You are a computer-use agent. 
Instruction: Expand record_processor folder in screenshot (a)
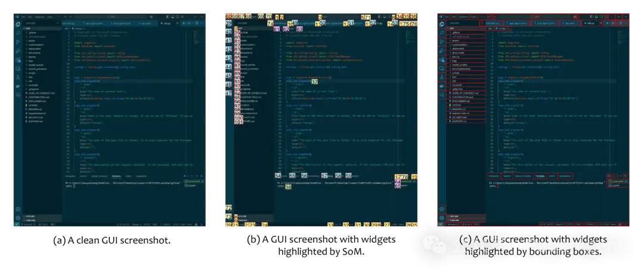coord(42,69)
